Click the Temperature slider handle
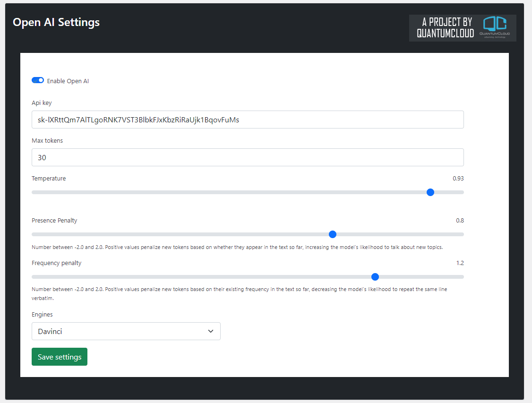 (x=430, y=192)
